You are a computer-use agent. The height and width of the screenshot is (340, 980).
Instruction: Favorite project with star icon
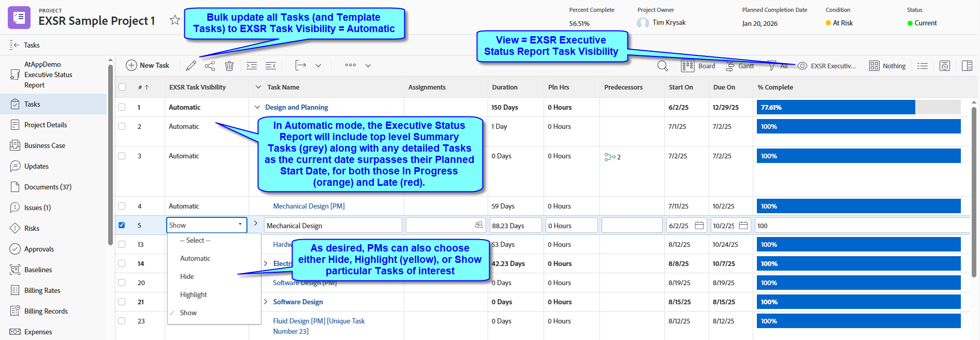[x=175, y=20]
